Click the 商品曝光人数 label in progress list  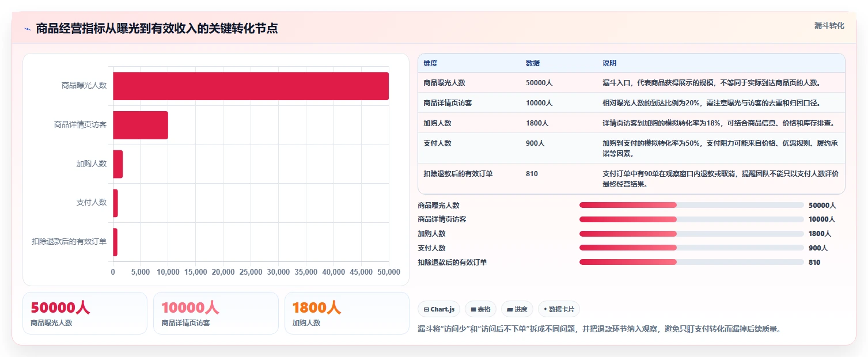438,205
